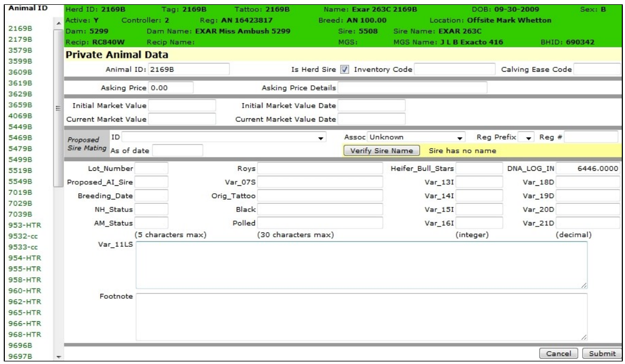This screenshot has width=625, height=364.
Task: Click the Var_11LS text area
Action: coord(362,265)
